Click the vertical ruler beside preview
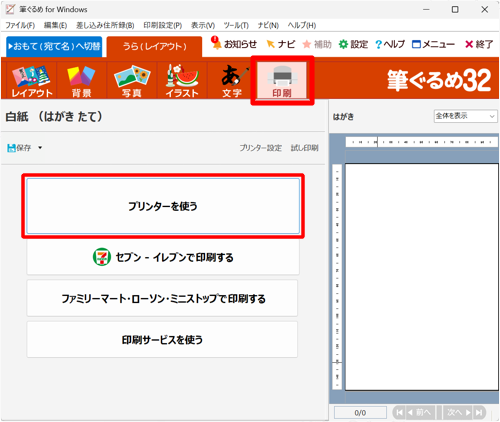The image size is (500, 422). (337, 277)
